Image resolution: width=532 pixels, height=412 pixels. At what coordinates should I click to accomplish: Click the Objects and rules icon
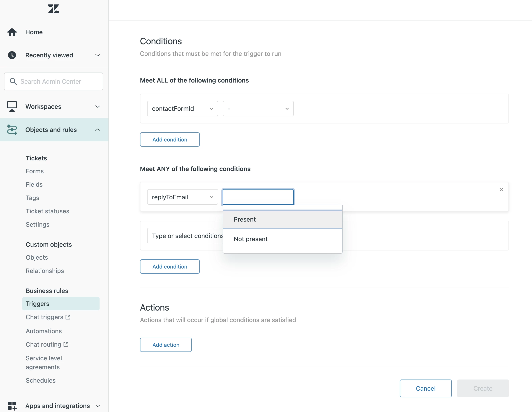pyautogui.click(x=12, y=130)
